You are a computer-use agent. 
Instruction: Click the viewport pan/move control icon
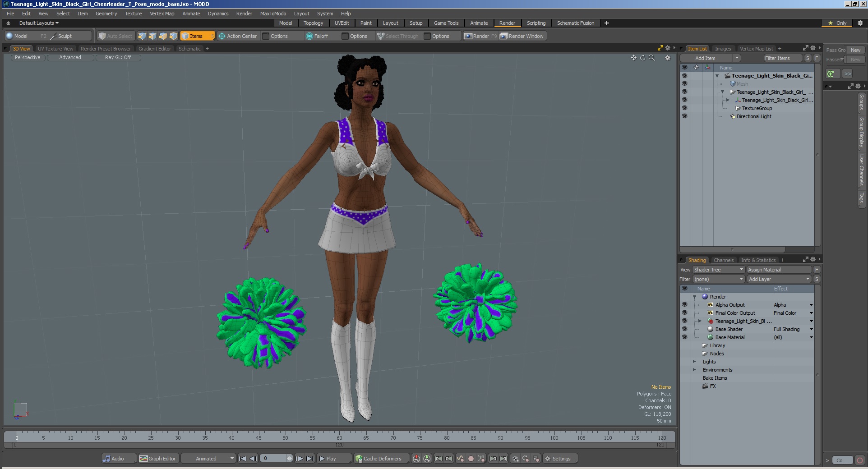[x=633, y=58]
